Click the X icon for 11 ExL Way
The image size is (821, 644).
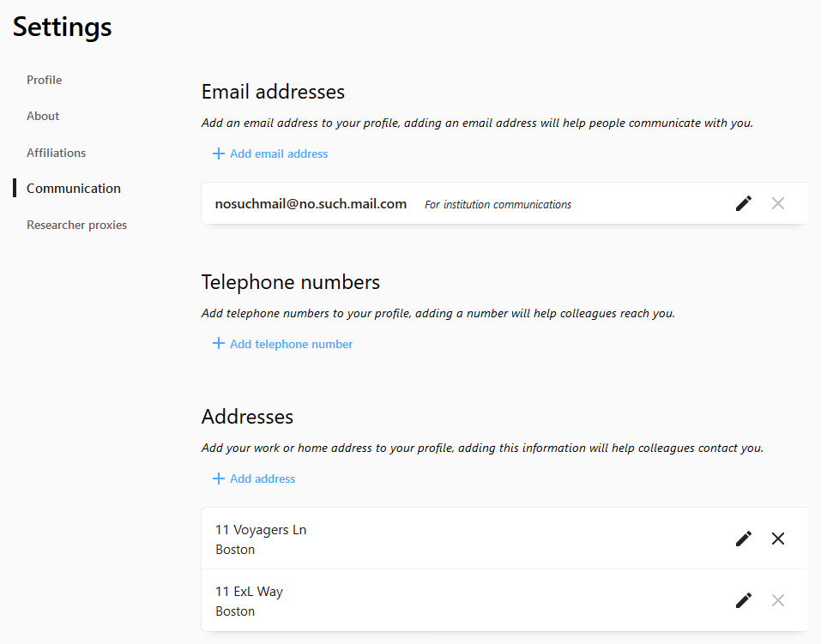pyautogui.click(x=778, y=600)
